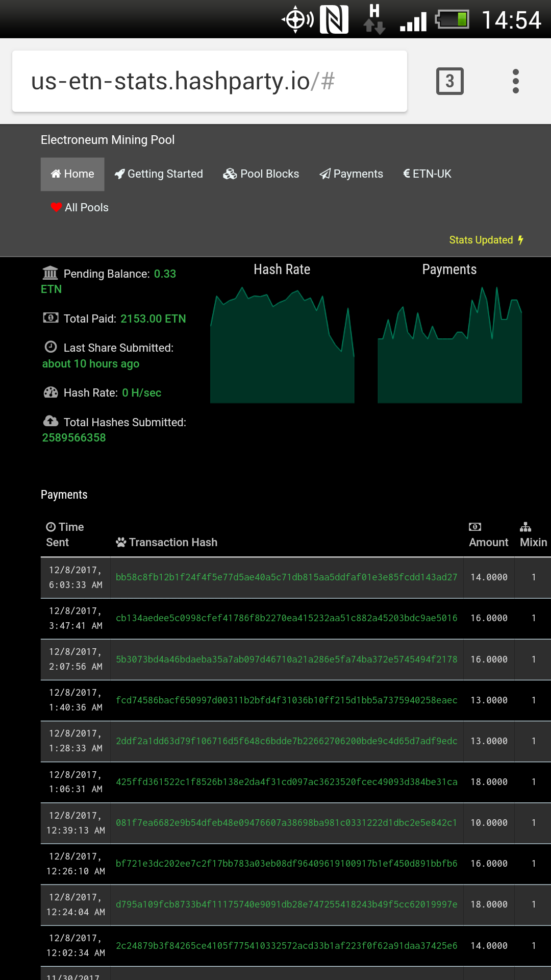Go to Pool Blocks

[261, 174]
